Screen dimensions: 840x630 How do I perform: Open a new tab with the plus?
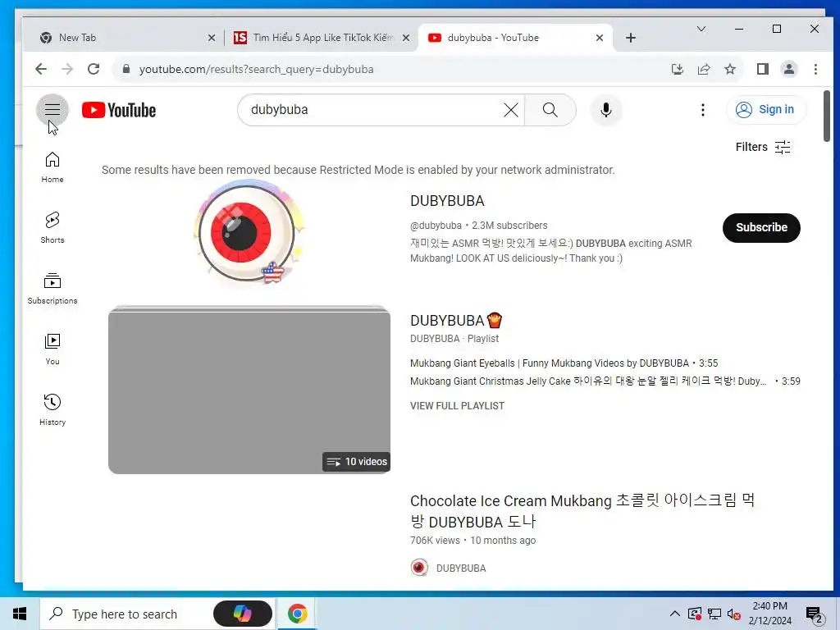pyautogui.click(x=631, y=38)
